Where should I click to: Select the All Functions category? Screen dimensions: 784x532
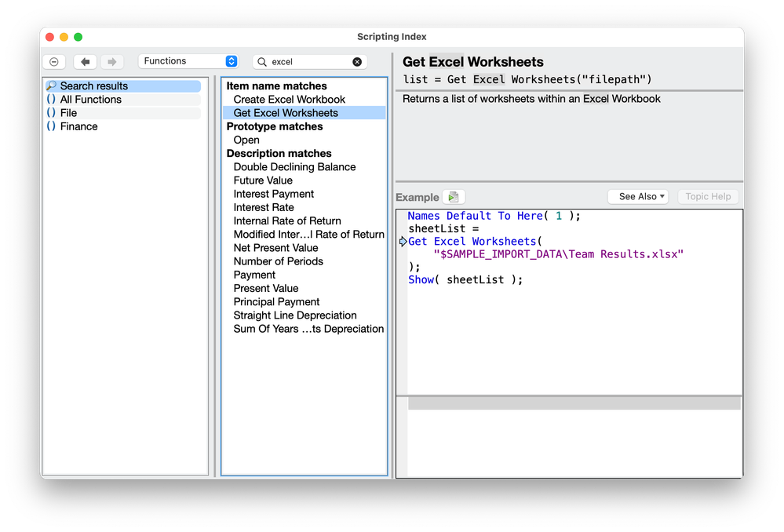coord(123,100)
